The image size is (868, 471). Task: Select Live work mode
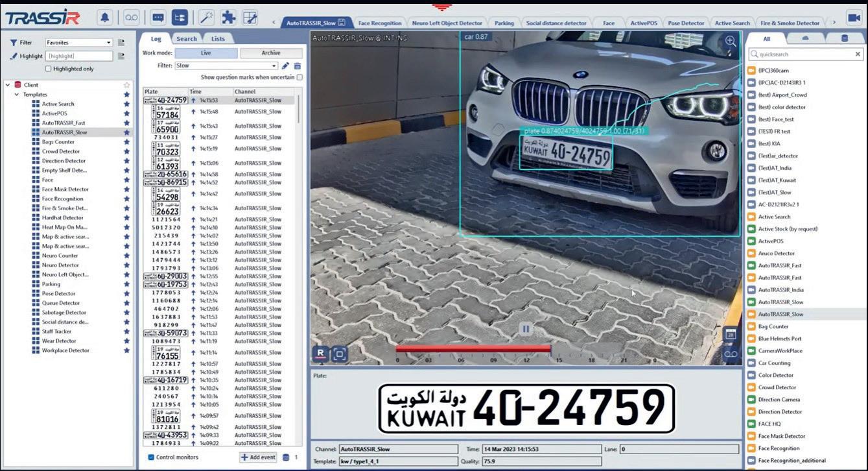206,53
